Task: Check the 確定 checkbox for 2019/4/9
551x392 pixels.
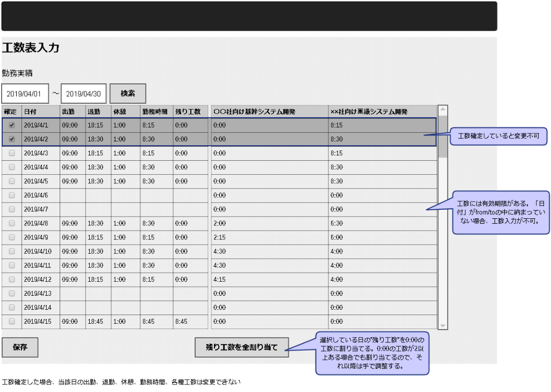Action: point(12,237)
